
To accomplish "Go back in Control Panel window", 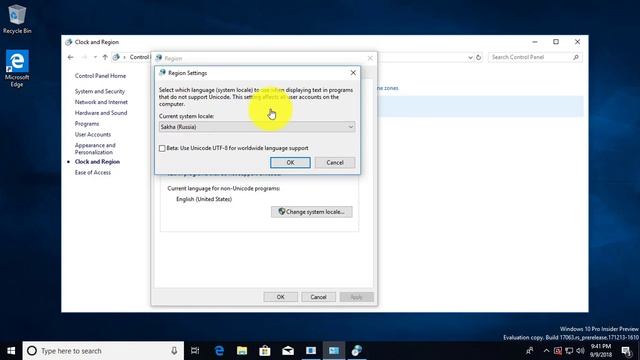I will point(71,57).
